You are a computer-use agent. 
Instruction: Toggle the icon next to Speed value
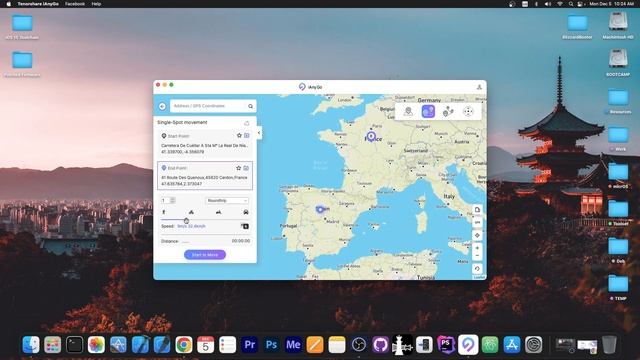[x=245, y=226]
